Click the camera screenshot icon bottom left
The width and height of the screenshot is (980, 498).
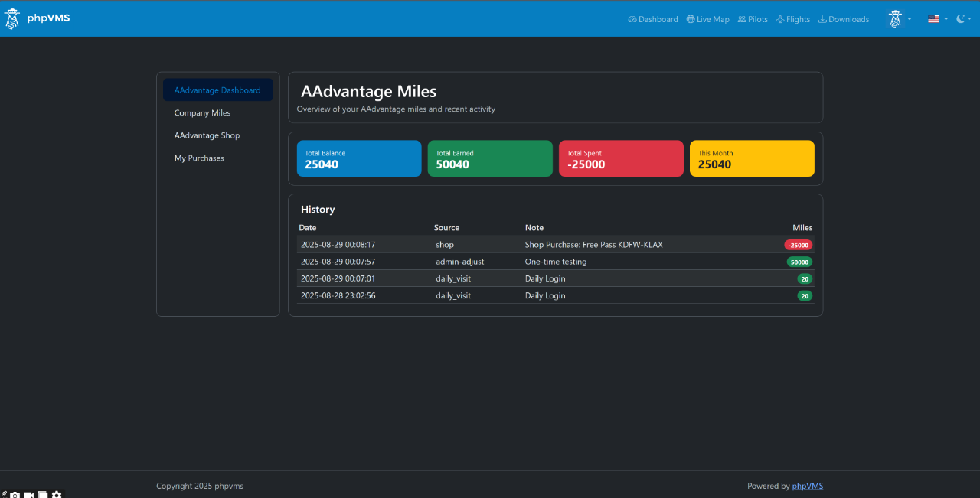pos(15,495)
